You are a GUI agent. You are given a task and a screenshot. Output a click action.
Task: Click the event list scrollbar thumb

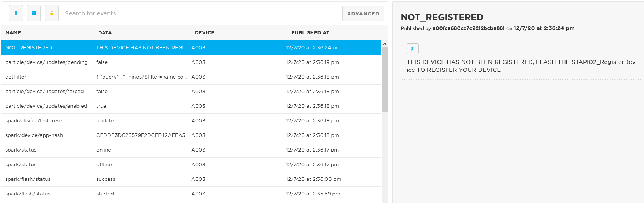click(x=385, y=79)
